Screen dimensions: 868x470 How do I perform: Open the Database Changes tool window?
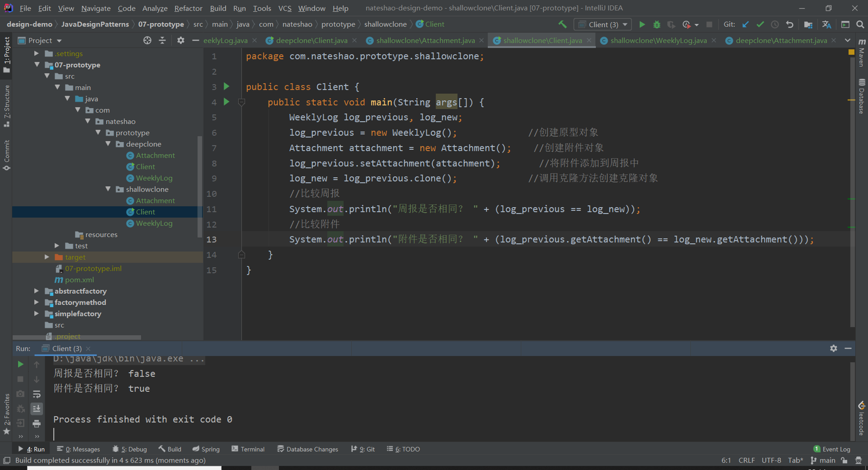coord(308,449)
